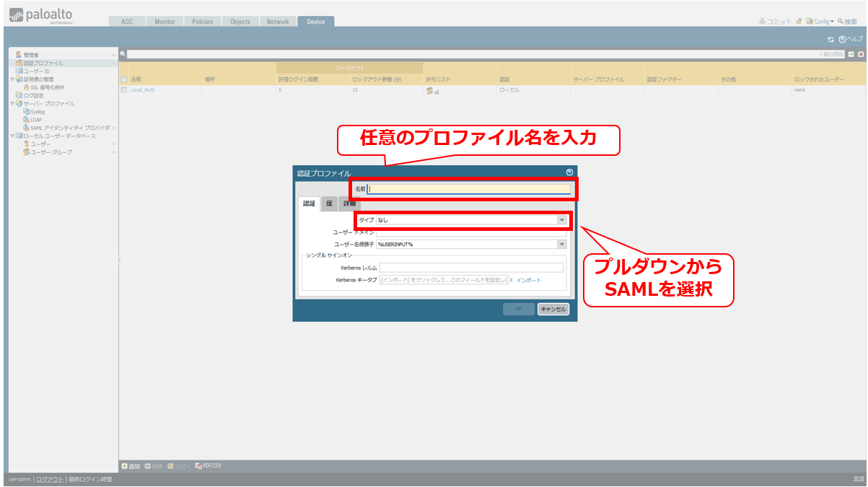Click the refresh icon

tap(830, 39)
